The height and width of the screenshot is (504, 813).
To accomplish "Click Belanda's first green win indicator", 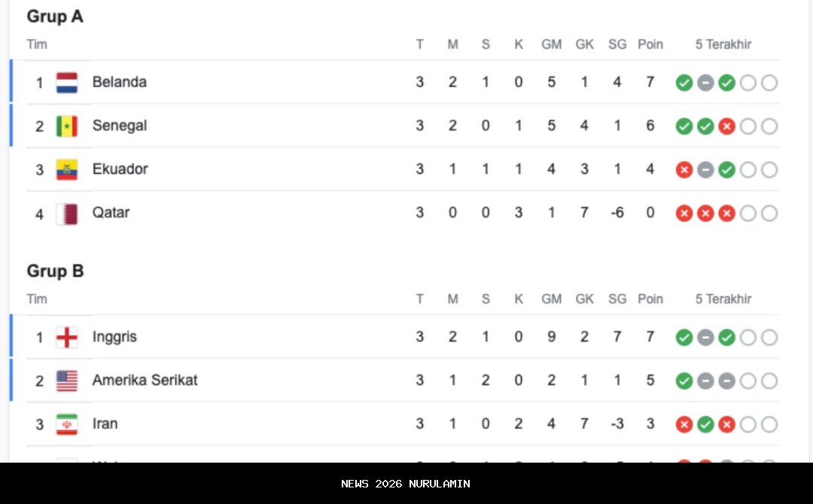I will (684, 83).
